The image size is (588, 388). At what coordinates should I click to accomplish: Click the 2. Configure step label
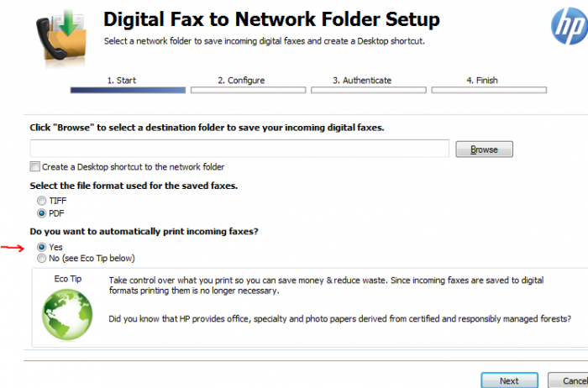click(241, 81)
